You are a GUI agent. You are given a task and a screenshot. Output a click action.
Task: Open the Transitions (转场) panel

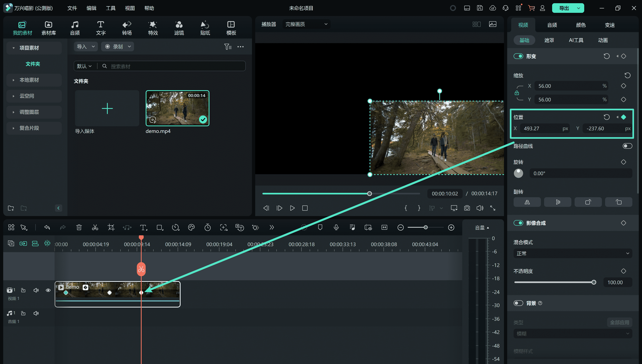pyautogui.click(x=127, y=28)
